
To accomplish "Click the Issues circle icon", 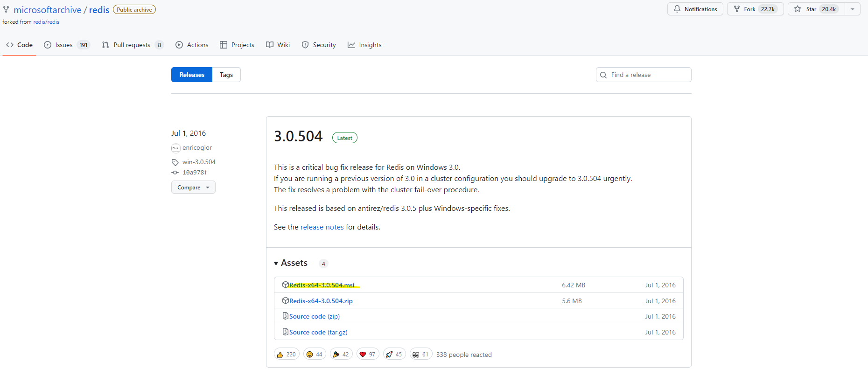I will pyautogui.click(x=48, y=45).
